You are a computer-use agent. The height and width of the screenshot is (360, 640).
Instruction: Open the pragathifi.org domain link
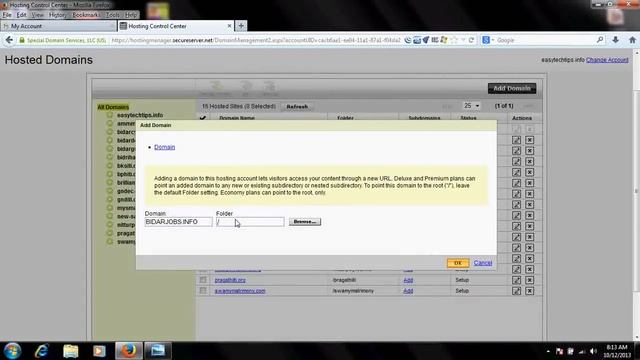click(x=230, y=280)
